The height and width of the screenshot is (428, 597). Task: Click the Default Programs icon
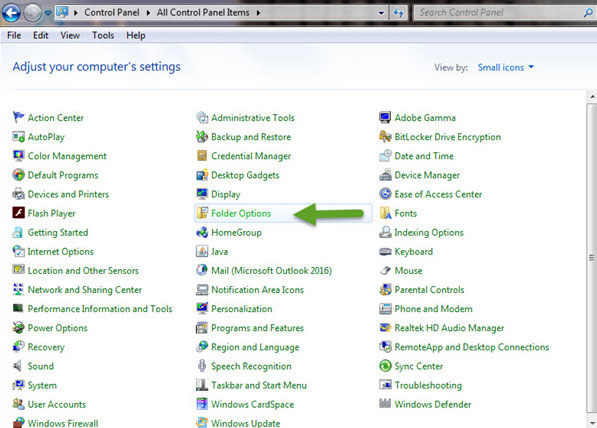click(18, 175)
